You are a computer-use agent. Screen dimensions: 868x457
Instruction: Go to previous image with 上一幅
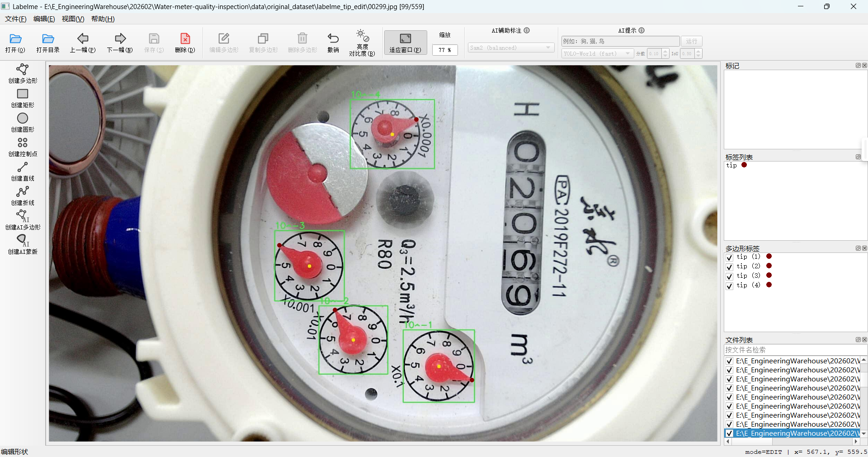tap(83, 39)
